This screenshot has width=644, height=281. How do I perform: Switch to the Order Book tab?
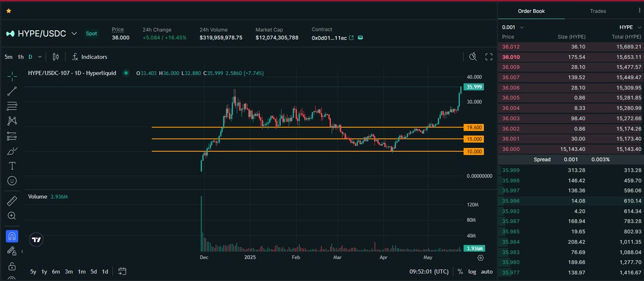[531, 11]
